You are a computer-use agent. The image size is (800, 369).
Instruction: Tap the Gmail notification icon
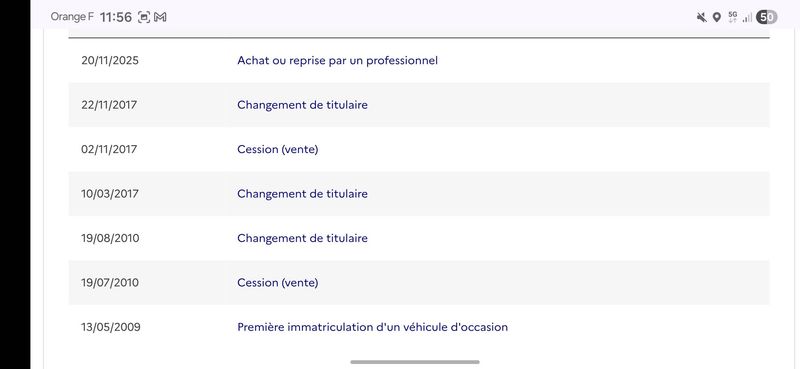coord(160,17)
